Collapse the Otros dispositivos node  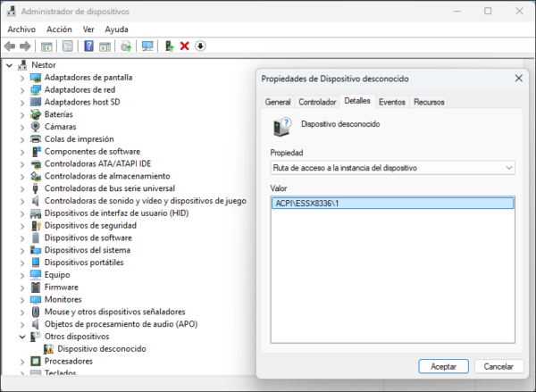pos(22,337)
